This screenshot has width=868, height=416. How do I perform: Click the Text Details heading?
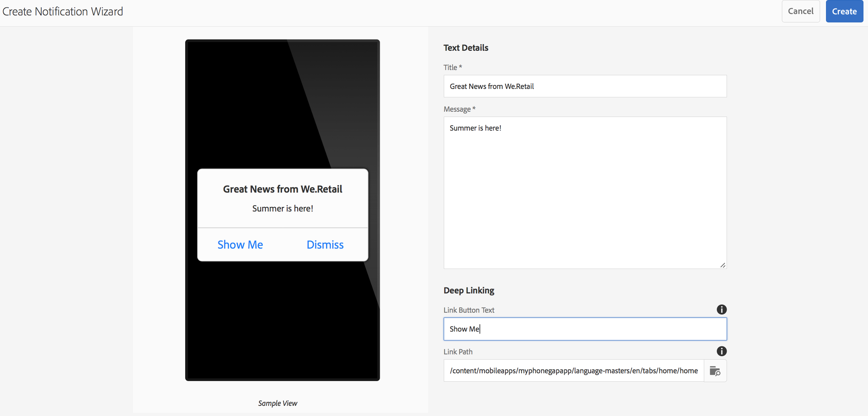pos(465,48)
